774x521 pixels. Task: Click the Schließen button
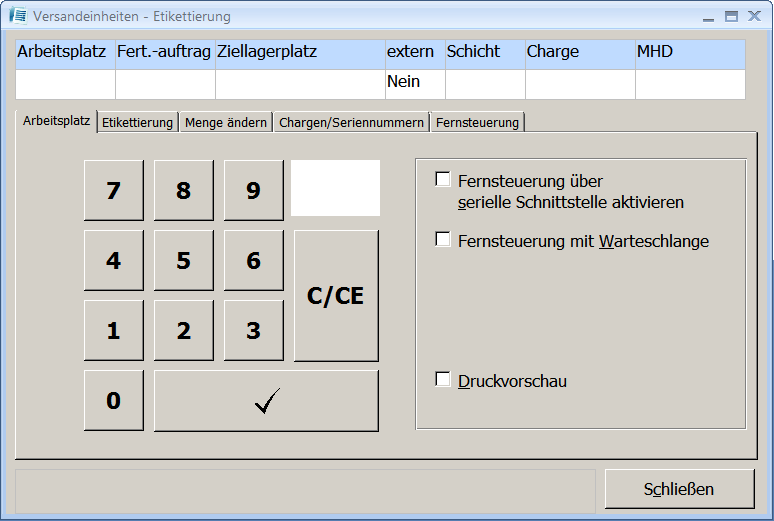click(679, 489)
